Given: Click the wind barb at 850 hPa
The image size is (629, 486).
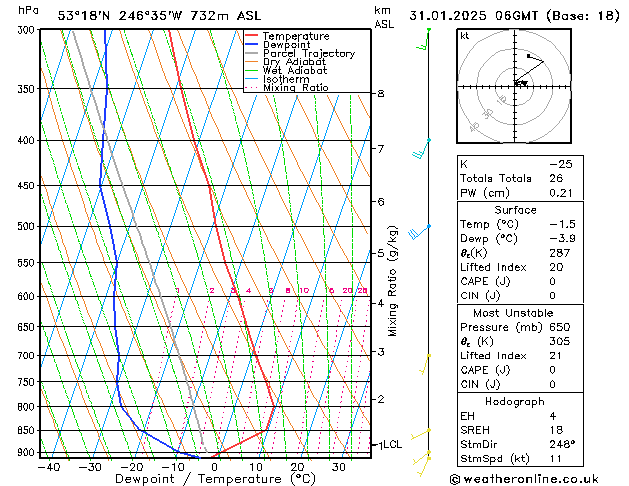Looking at the screenshot, I should click(x=420, y=434).
